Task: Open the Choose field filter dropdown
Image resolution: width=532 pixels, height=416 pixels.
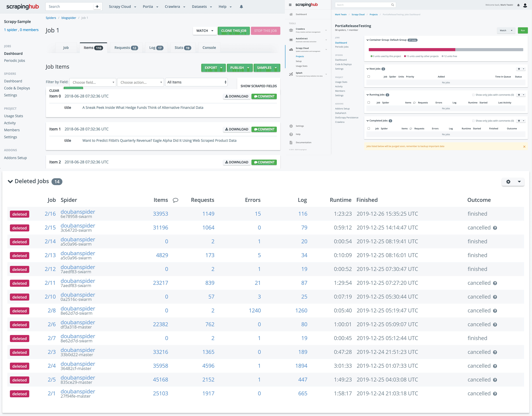Action: click(93, 82)
